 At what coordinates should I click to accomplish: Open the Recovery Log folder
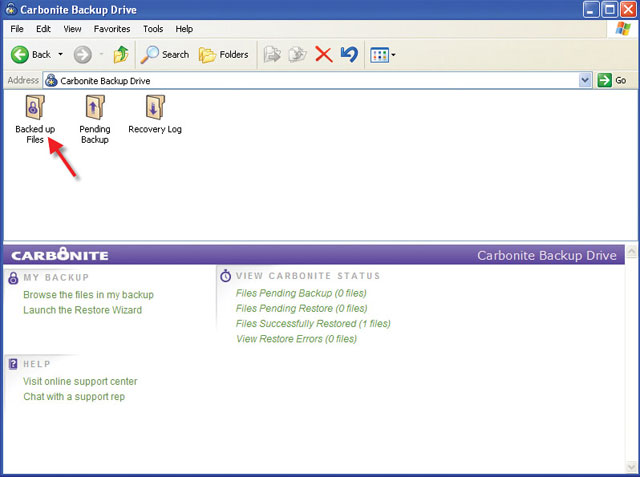pyautogui.click(x=155, y=114)
